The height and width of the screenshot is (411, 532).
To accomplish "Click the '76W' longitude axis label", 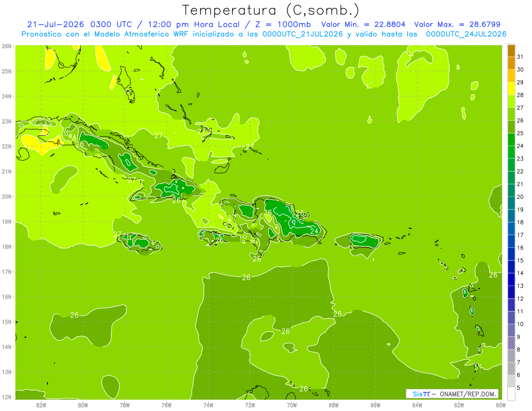I will click(166, 405).
